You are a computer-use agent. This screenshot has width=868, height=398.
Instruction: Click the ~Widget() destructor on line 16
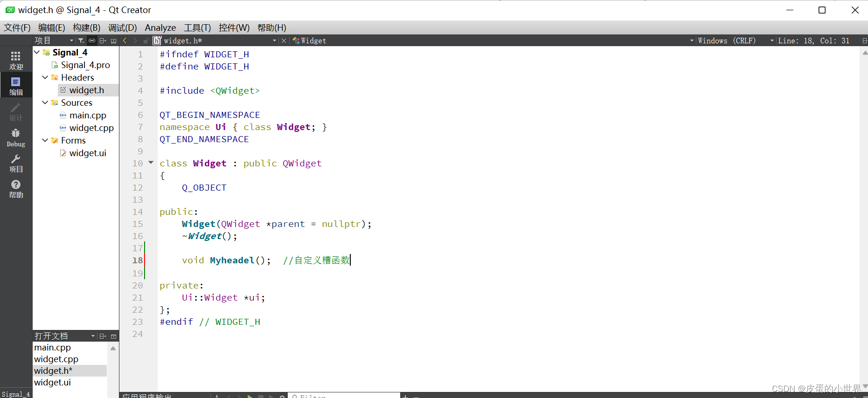point(209,236)
